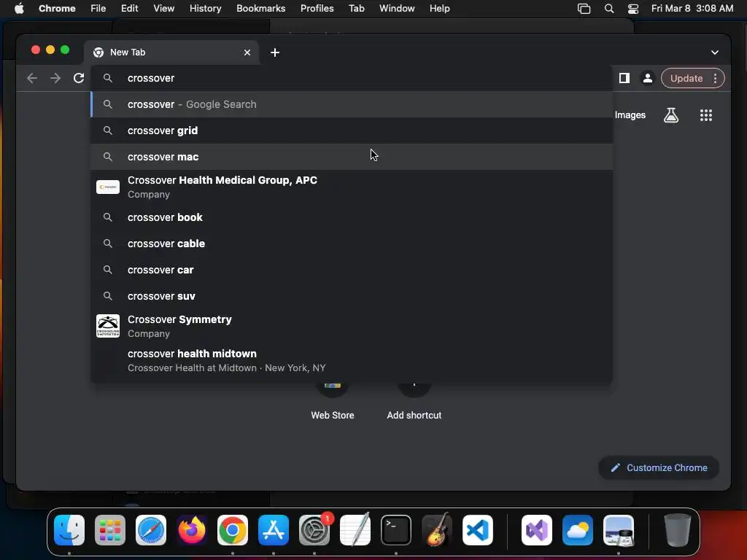The width and height of the screenshot is (747, 560).
Task: Click Customize Chrome button
Action: (x=659, y=467)
